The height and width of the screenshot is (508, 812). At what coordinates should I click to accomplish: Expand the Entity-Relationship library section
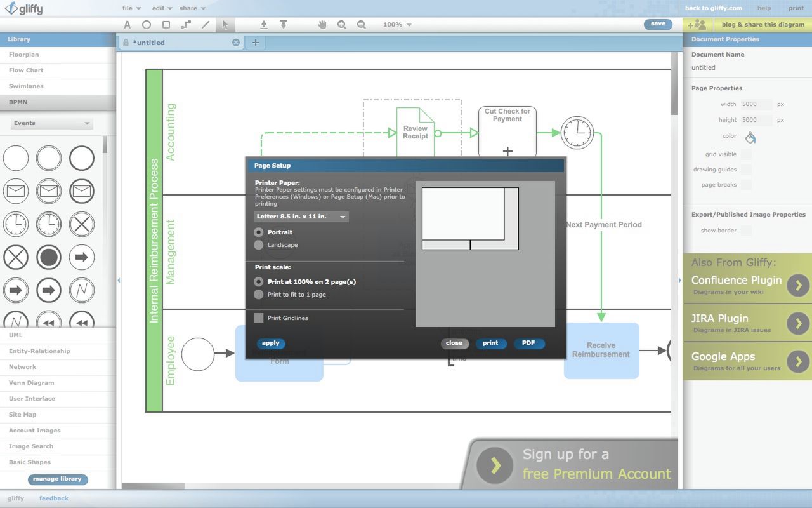58,351
